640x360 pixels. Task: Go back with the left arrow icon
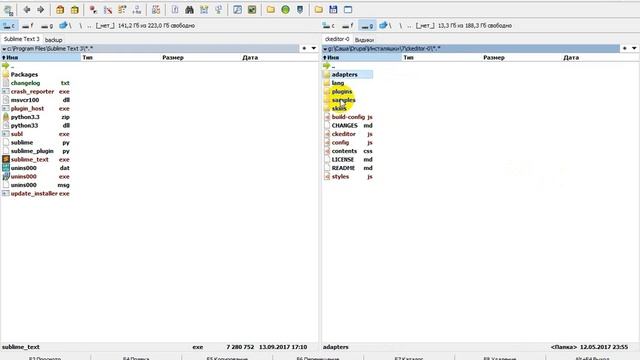27,10
